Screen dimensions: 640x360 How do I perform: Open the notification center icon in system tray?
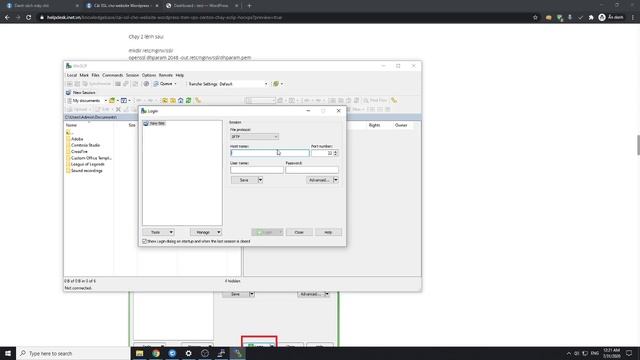pos(629,353)
